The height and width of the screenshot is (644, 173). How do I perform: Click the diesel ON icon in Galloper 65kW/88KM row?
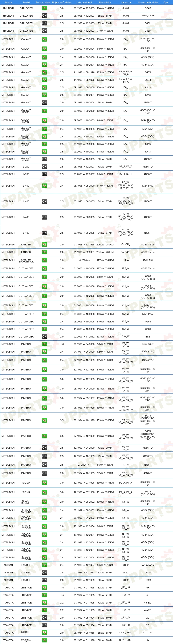pos(44,16)
